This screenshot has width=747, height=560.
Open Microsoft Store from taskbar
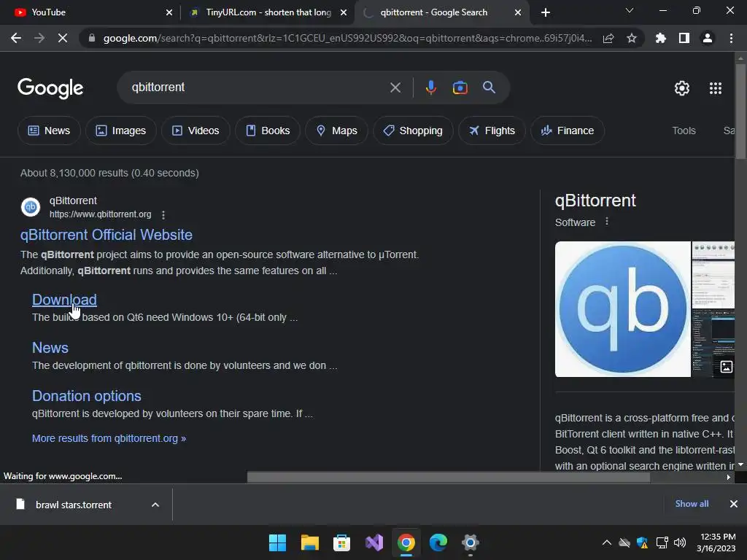[x=341, y=542]
